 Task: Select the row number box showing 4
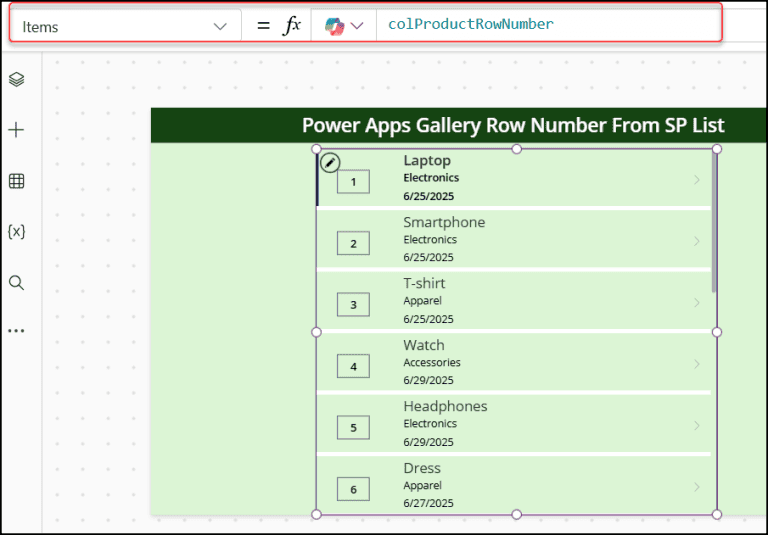coord(353,366)
